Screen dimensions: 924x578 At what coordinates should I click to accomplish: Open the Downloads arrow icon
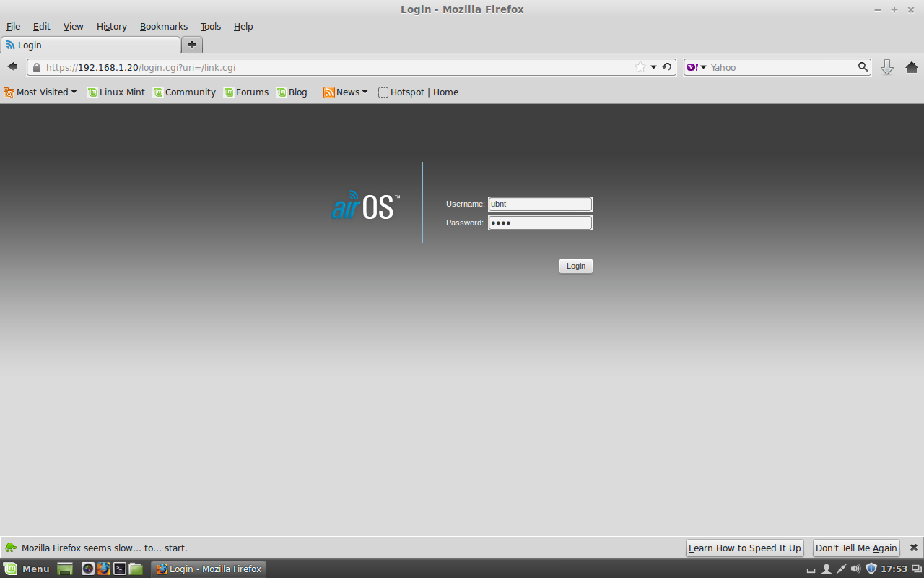click(887, 67)
